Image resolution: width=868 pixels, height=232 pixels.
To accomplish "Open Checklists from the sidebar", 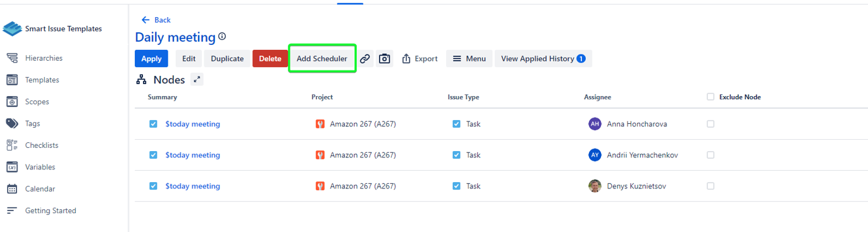I will 42,145.
